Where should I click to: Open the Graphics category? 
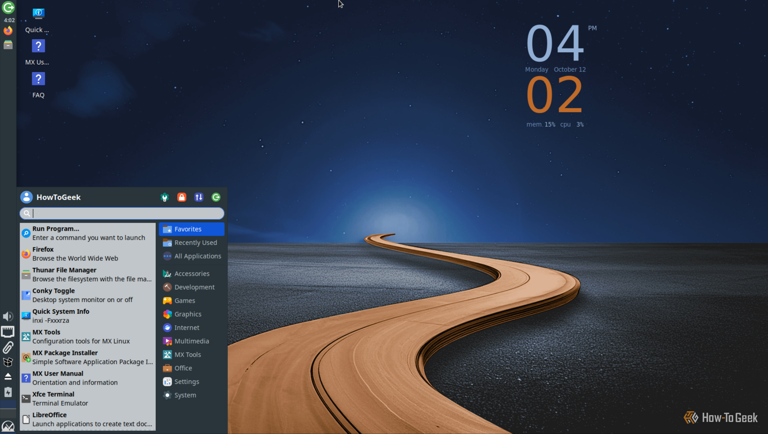192,314
